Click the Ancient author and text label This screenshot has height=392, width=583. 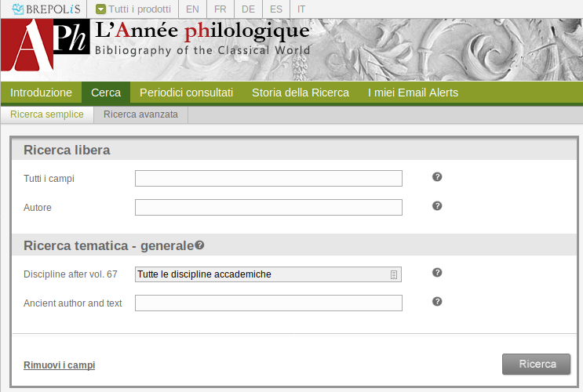click(72, 303)
